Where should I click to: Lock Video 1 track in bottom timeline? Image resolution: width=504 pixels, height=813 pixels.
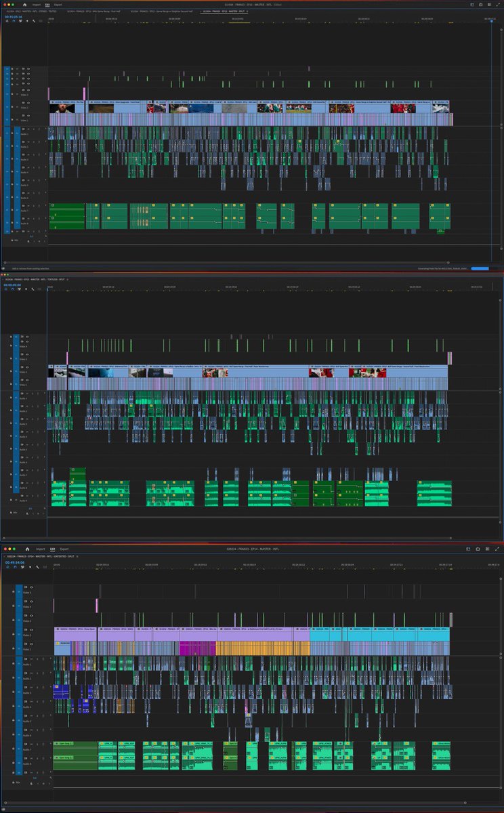(13, 648)
